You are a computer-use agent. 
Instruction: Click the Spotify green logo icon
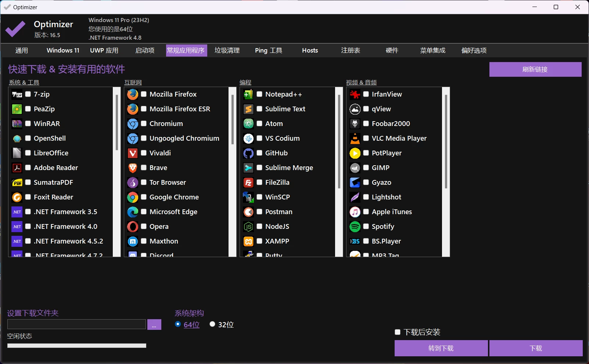click(355, 227)
